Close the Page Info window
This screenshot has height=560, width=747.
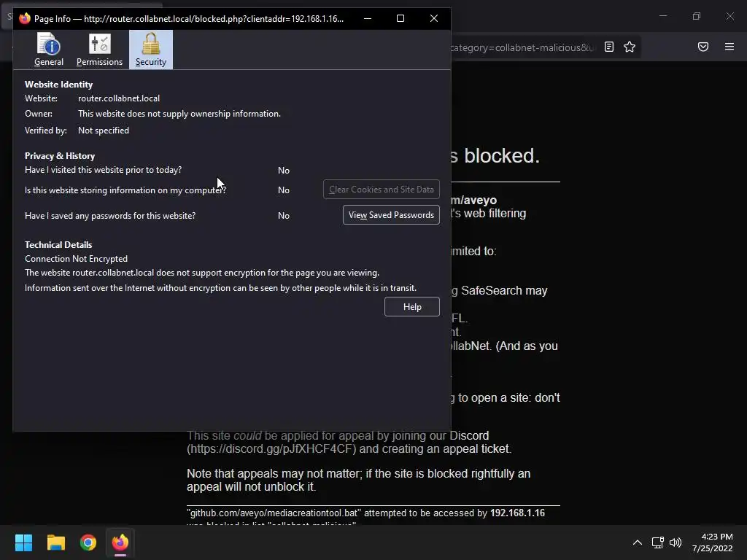[x=433, y=18]
